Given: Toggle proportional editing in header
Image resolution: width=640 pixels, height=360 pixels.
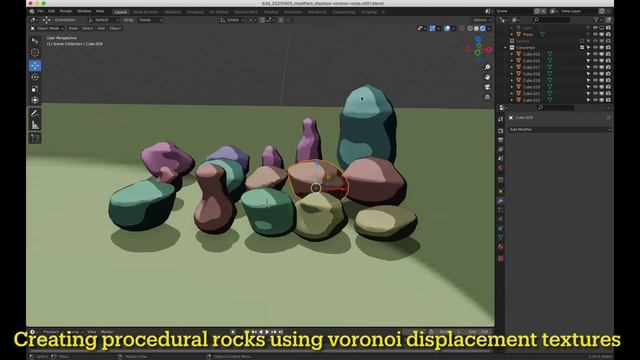Looking at the screenshot, I should 281,20.
